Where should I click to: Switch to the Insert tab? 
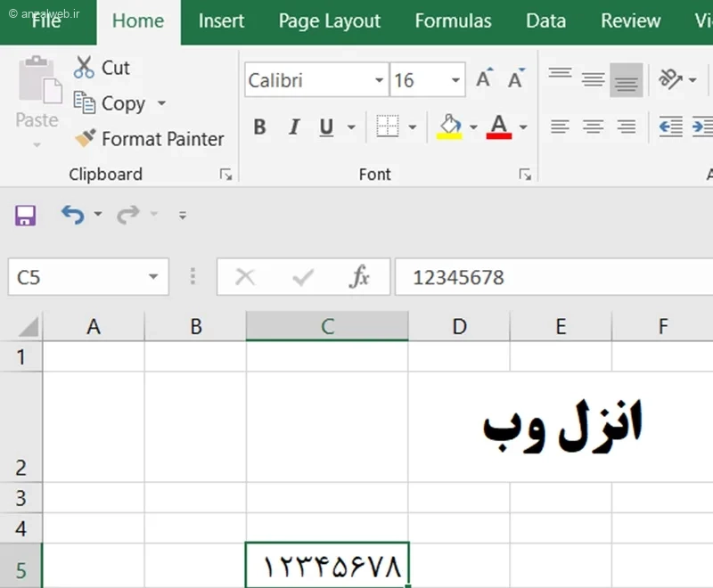(221, 20)
